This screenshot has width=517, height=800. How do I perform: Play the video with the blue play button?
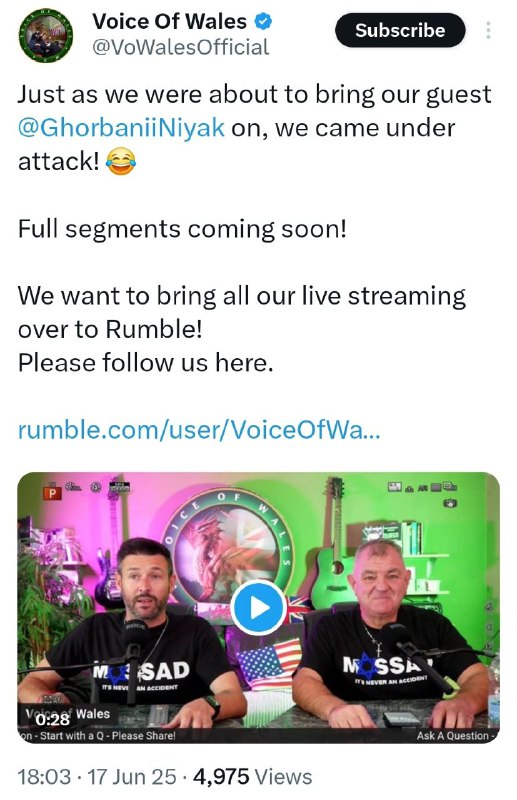click(x=258, y=608)
